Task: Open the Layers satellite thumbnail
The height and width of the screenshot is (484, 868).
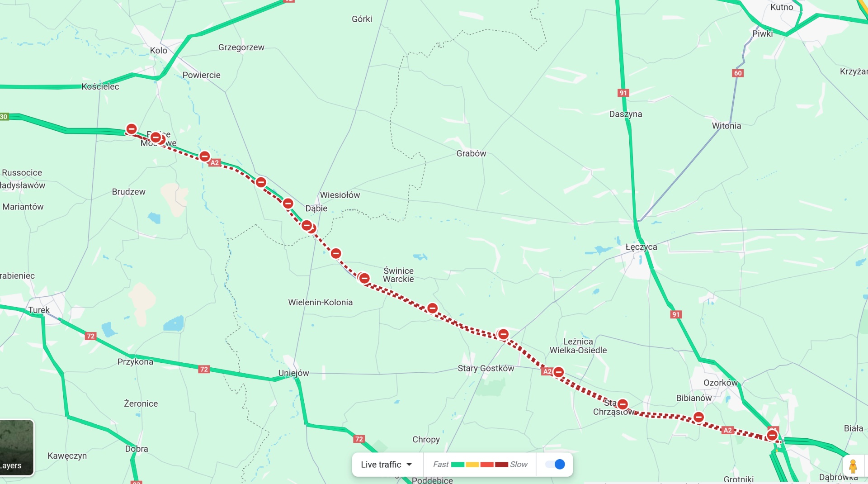Action: pos(16,448)
